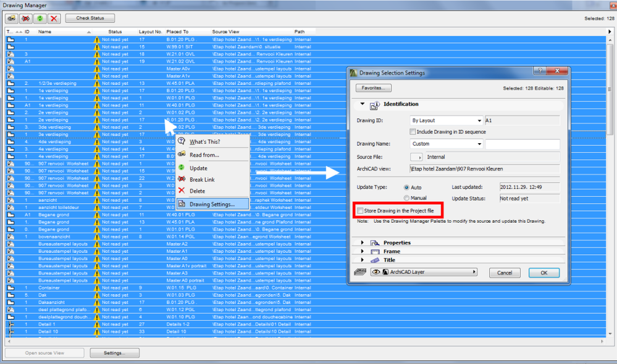
Task: Click the Name column sort arrow
Action: (x=88, y=32)
